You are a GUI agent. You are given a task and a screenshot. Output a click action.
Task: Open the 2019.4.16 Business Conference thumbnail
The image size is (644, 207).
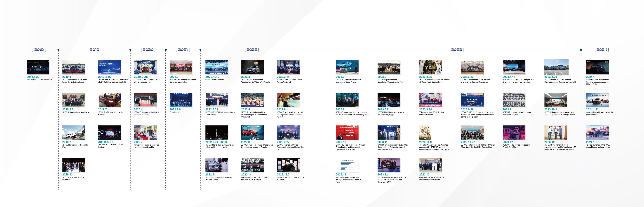(x=110, y=67)
